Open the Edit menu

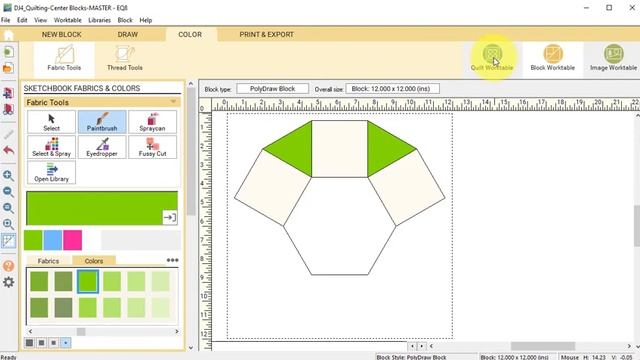pyautogui.click(x=22, y=20)
